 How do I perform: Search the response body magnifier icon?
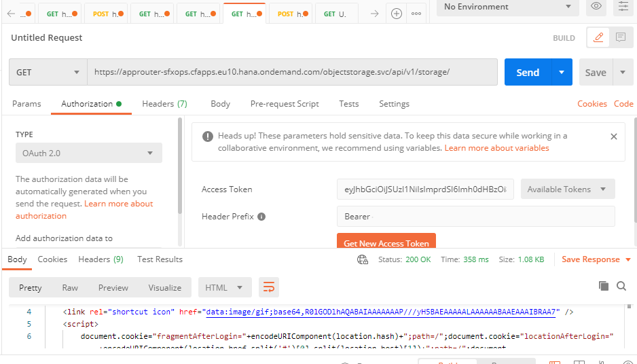621,286
